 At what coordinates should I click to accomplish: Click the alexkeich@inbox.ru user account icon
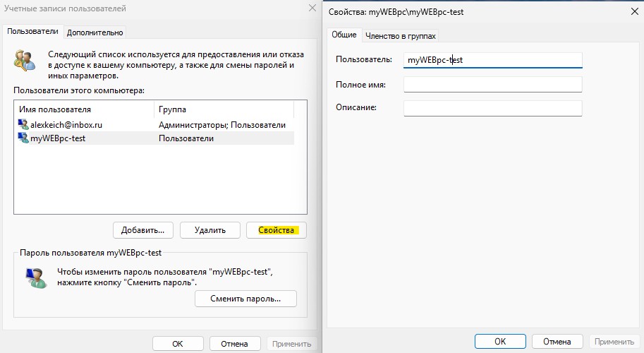tap(23, 124)
